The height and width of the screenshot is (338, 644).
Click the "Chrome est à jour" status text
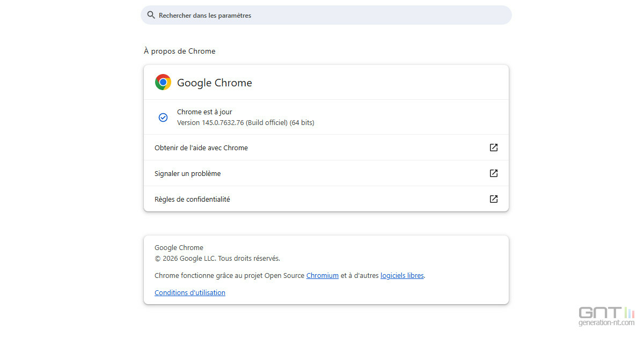[204, 112]
